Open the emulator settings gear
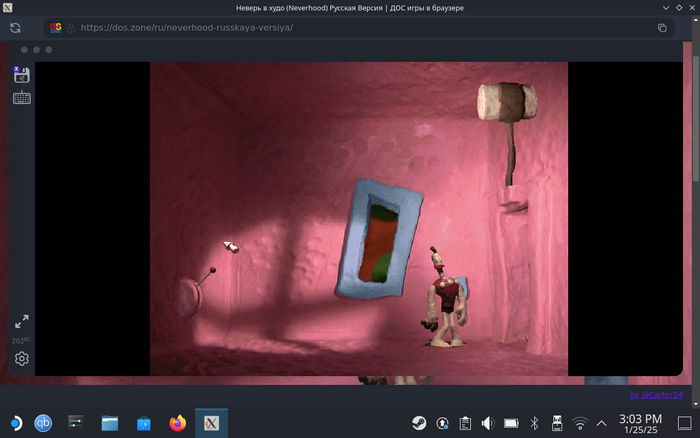Screen dimensions: 700x438 click(x=21, y=359)
